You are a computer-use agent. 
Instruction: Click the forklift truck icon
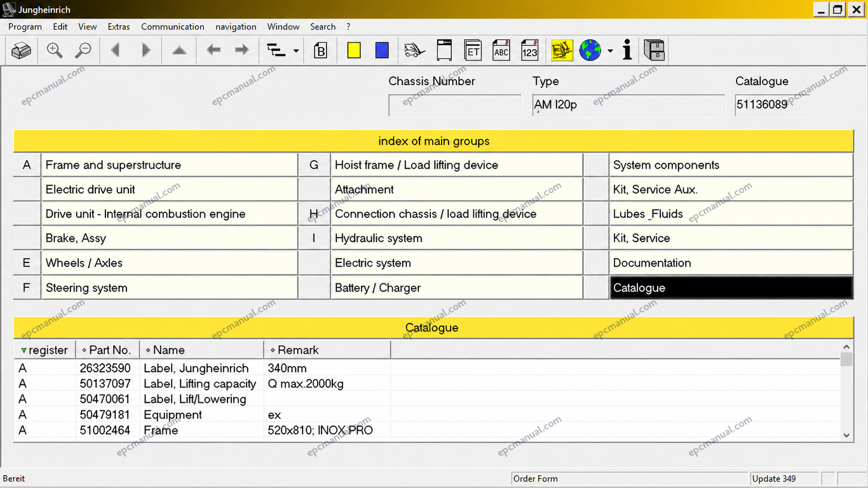click(x=414, y=50)
